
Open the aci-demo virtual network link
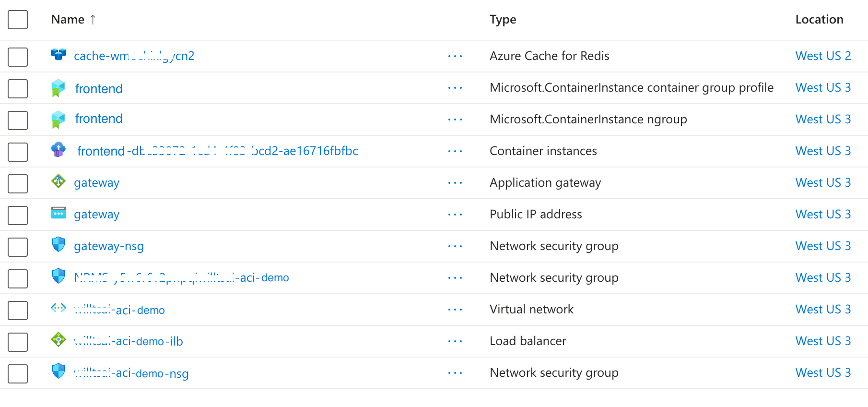pyautogui.click(x=119, y=310)
